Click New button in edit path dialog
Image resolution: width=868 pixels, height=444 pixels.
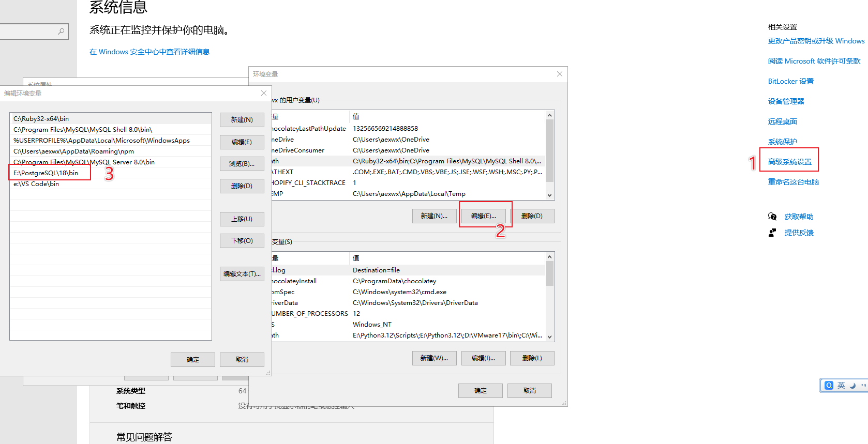coord(242,120)
